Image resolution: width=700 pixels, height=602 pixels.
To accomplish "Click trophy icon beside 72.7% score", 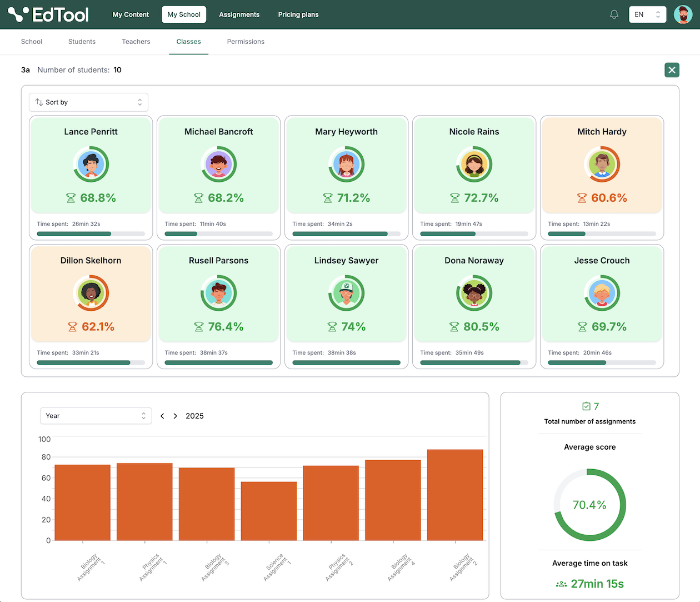I will pyautogui.click(x=454, y=198).
